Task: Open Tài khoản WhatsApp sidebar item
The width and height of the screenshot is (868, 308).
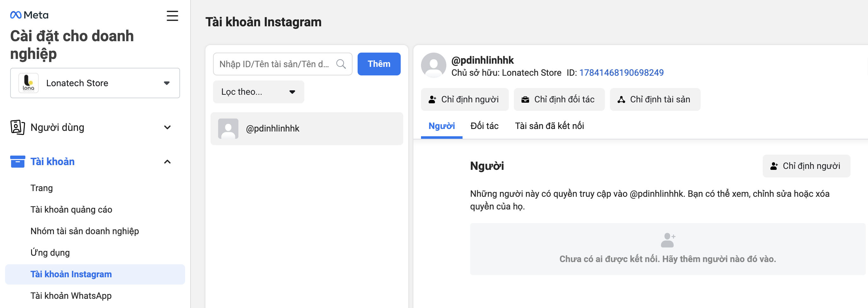Action: [71, 296]
